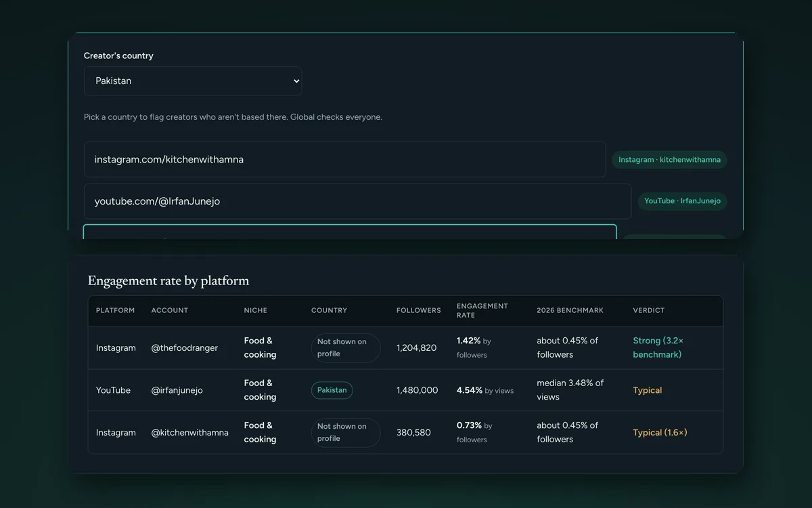This screenshot has width=812, height=508.
Task: Edit the youtube.com/@IrfanJunejo URL field
Action: pyautogui.click(x=357, y=201)
